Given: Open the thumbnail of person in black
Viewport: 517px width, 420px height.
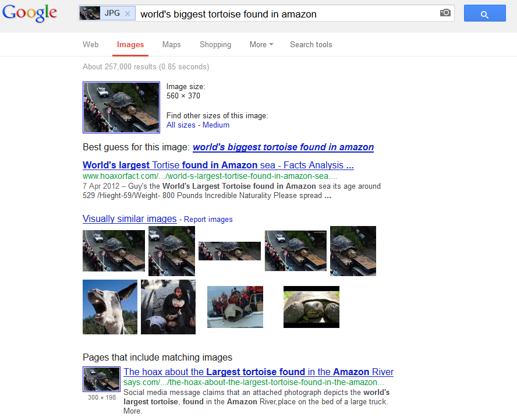Looking at the screenshot, I should pos(168,307).
